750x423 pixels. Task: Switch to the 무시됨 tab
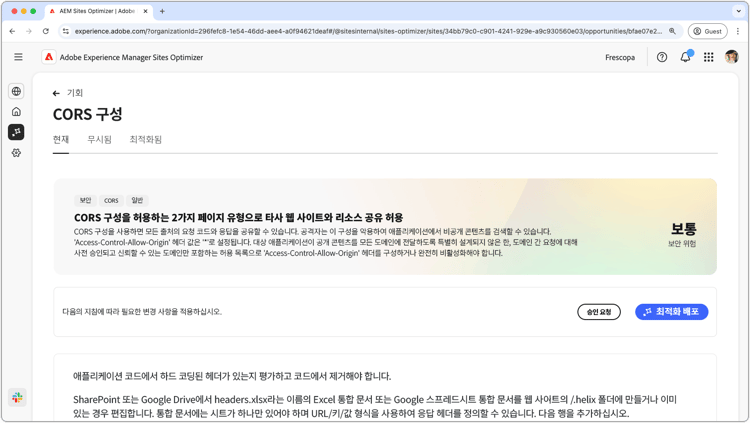pyautogui.click(x=99, y=140)
